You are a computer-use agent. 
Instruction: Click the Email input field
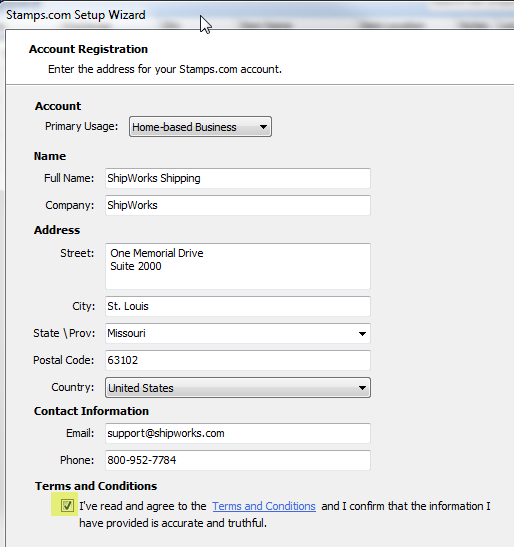(x=238, y=433)
